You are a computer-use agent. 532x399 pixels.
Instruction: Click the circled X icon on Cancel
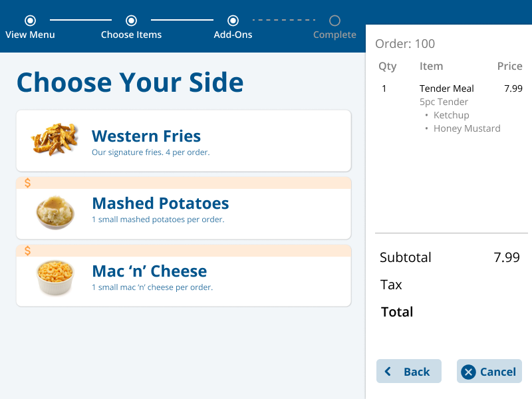[468, 372]
